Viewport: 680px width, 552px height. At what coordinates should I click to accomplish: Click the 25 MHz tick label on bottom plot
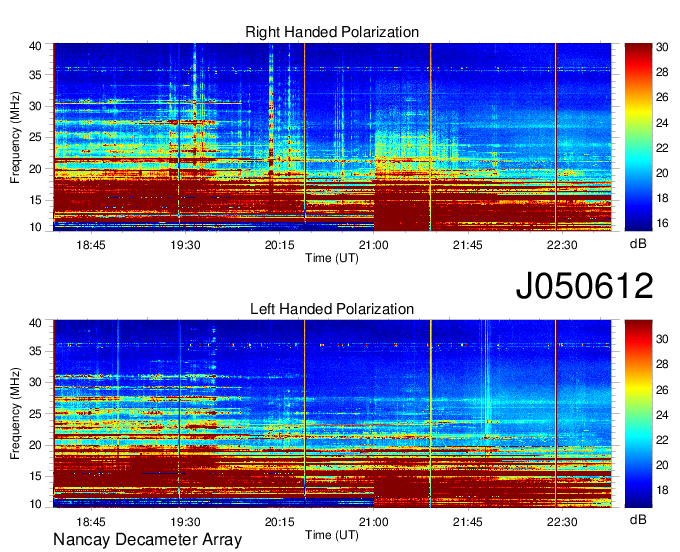pos(35,414)
